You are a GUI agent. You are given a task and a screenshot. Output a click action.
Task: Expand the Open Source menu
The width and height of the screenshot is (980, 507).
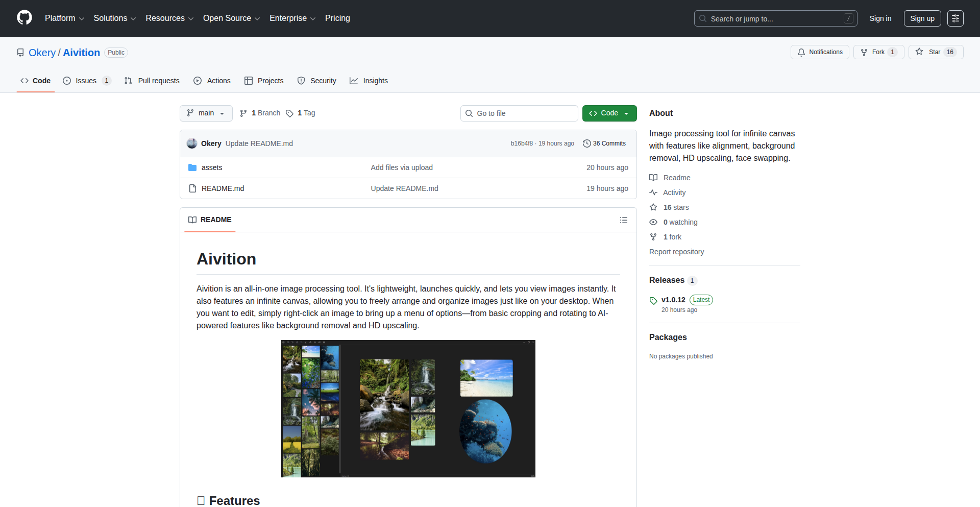tap(231, 18)
